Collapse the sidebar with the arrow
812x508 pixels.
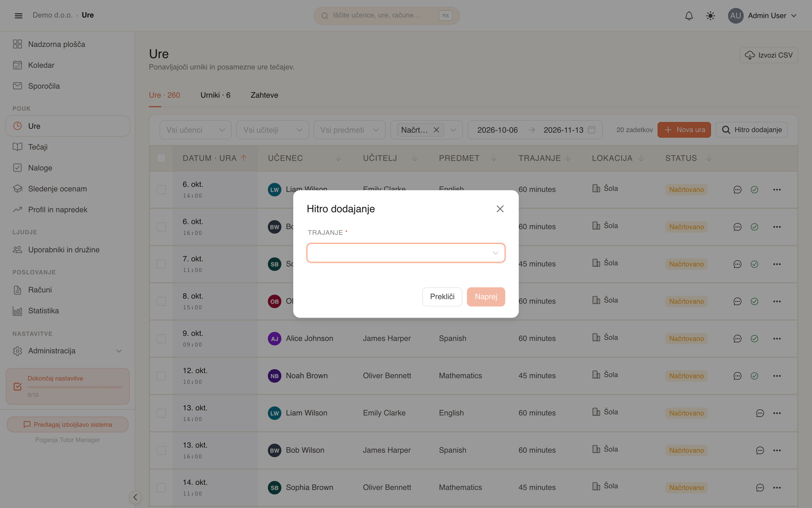tap(135, 497)
